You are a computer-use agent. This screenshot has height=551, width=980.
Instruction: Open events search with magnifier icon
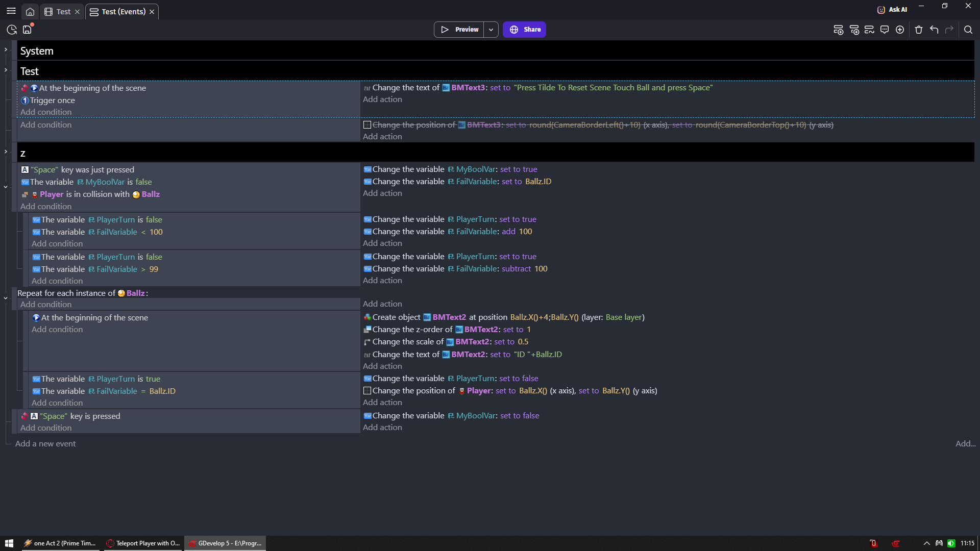click(968, 30)
